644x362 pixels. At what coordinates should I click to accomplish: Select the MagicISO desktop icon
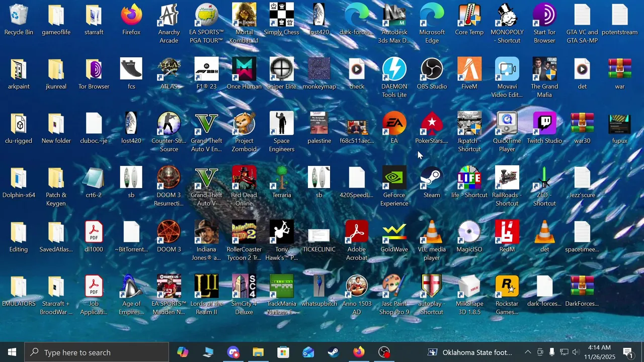coord(469,237)
